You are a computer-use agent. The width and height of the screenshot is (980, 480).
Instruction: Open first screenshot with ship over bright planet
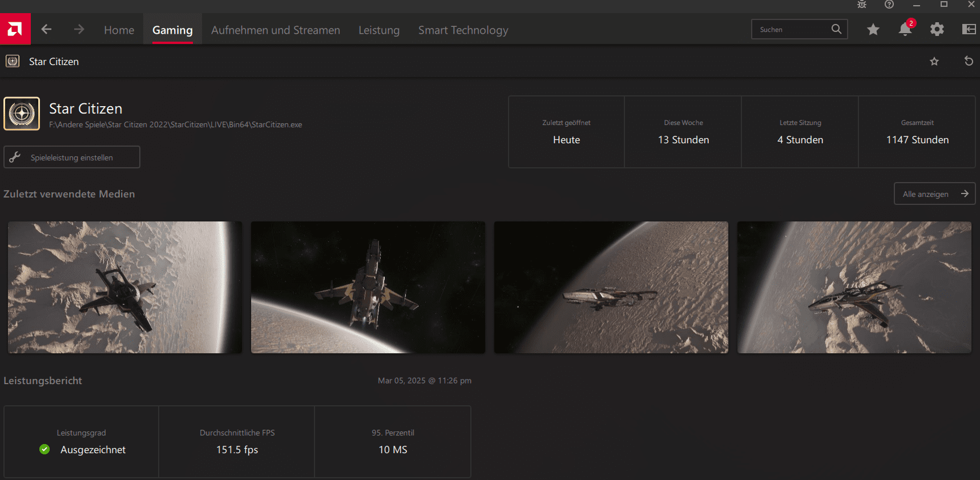(x=125, y=287)
